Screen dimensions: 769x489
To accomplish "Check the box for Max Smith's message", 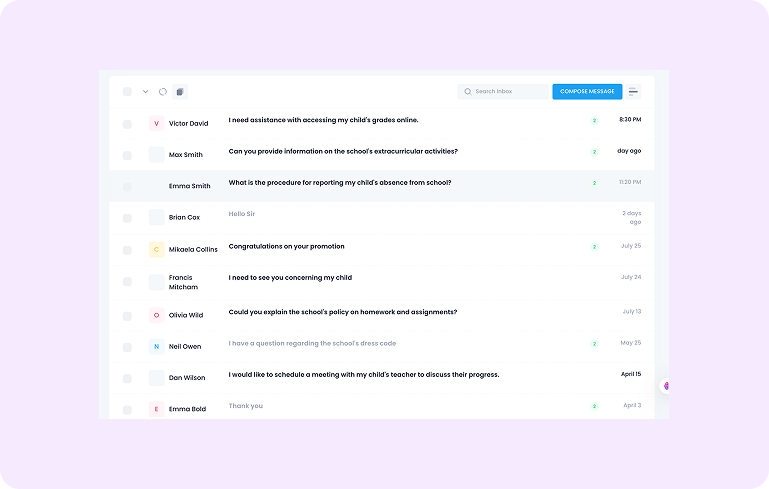I will tap(127, 155).
